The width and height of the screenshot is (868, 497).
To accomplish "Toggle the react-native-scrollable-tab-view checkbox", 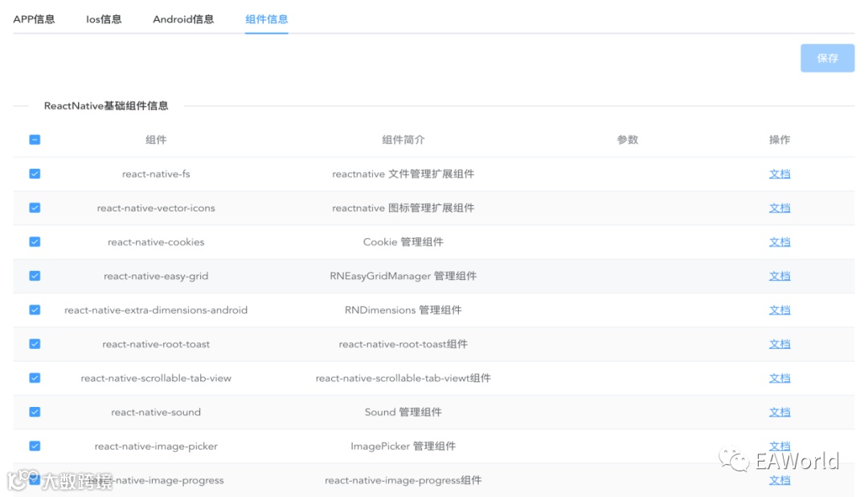I will pyautogui.click(x=35, y=378).
